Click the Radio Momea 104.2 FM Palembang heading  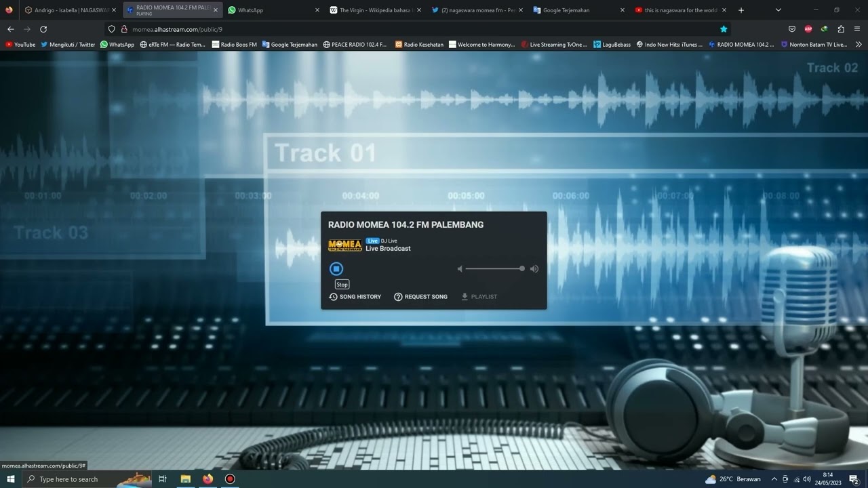[406, 225]
